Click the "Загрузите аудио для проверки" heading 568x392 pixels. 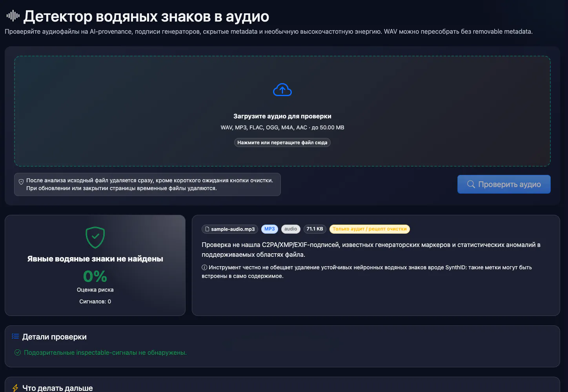pos(282,116)
